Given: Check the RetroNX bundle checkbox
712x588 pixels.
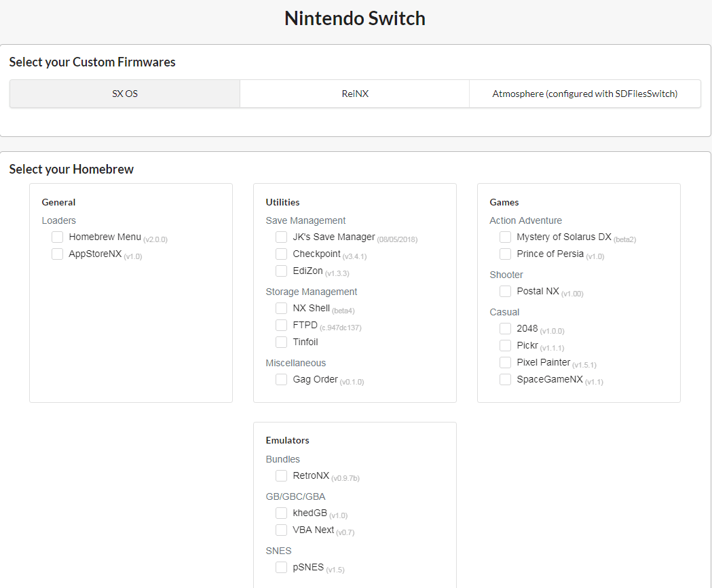Looking at the screenshot, I should (x=281, y=475).
